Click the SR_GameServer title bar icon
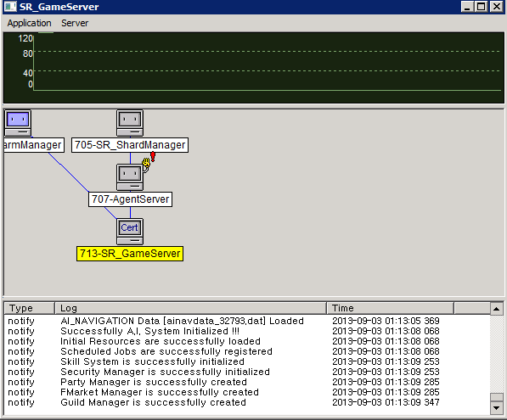Viewport: 507px width, 420px height. point(10,7)
